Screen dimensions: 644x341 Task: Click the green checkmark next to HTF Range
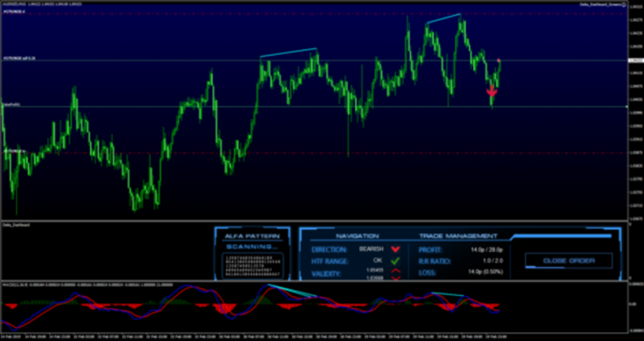(x=396, y=261)
